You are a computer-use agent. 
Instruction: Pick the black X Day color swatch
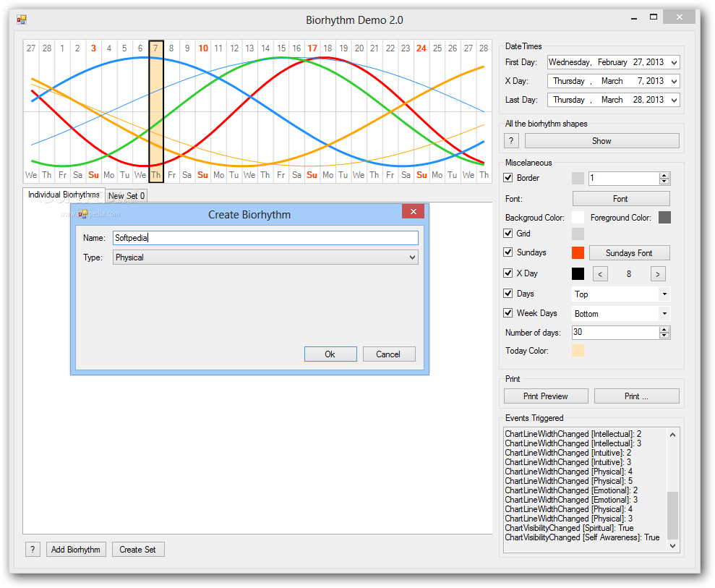click(x=578, y=273)
